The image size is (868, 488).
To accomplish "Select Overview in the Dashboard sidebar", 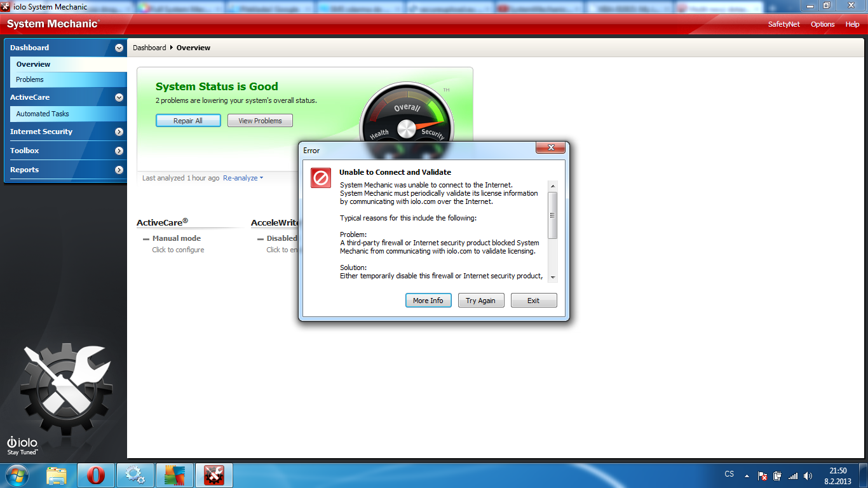I will coord(69,64).
